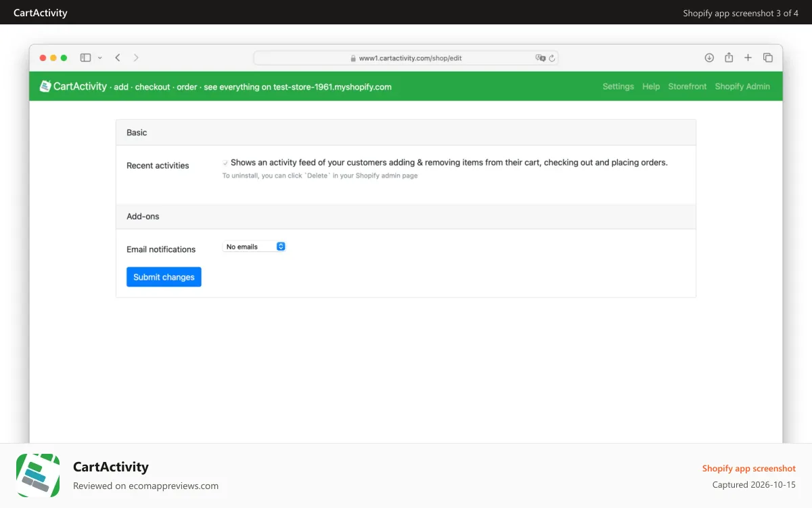Click the Safari sidebar toggle icon
The image size is (812, 508).
point(85,58)
